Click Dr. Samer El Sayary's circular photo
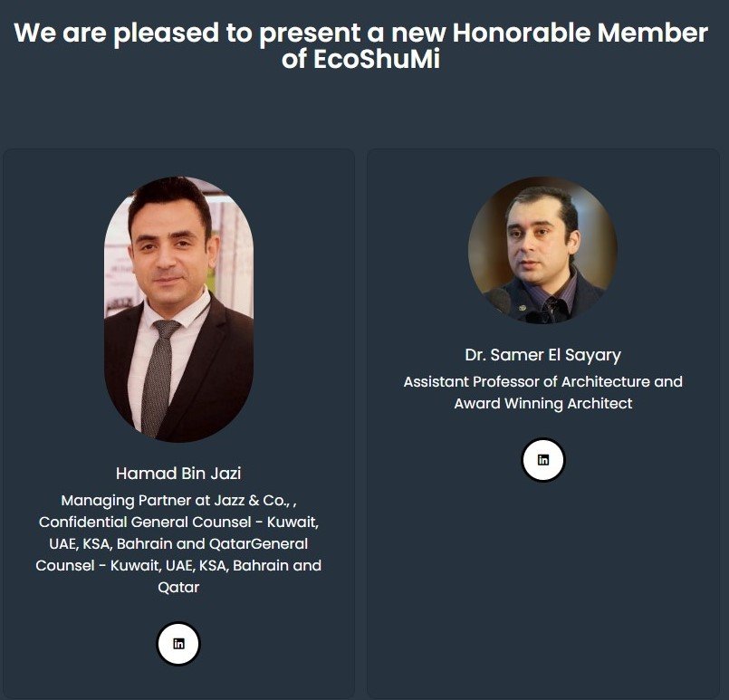This screenshot has width=729, height=700. tap(542, 250)
